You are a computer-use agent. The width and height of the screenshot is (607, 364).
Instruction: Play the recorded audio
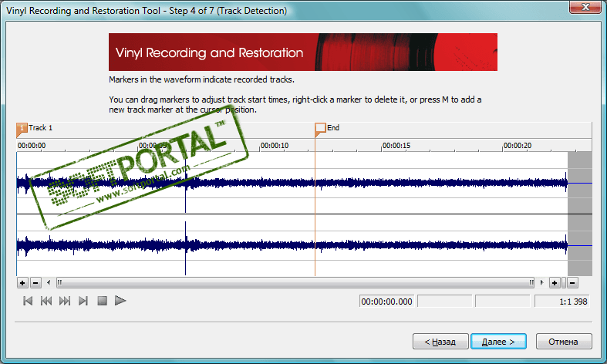(120, 301)
